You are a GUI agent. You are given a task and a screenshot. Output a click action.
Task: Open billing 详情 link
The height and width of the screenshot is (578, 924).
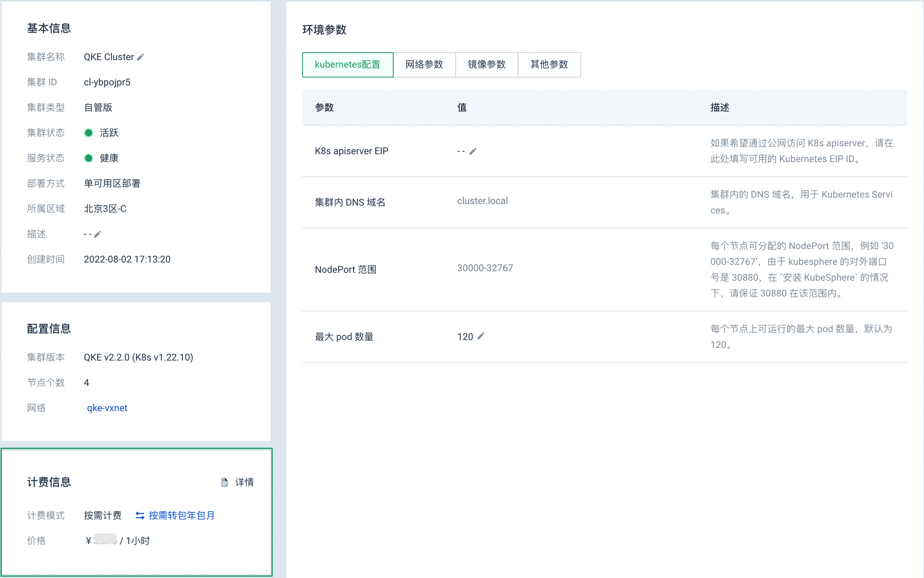244,482
